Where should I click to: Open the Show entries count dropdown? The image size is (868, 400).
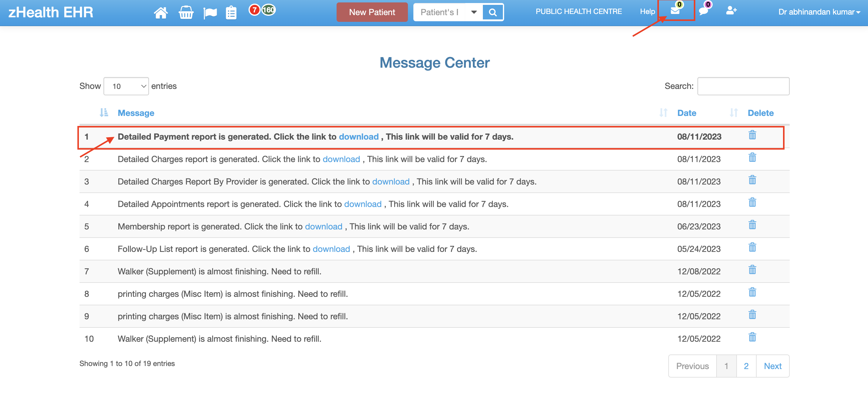[x=126, y=86]
